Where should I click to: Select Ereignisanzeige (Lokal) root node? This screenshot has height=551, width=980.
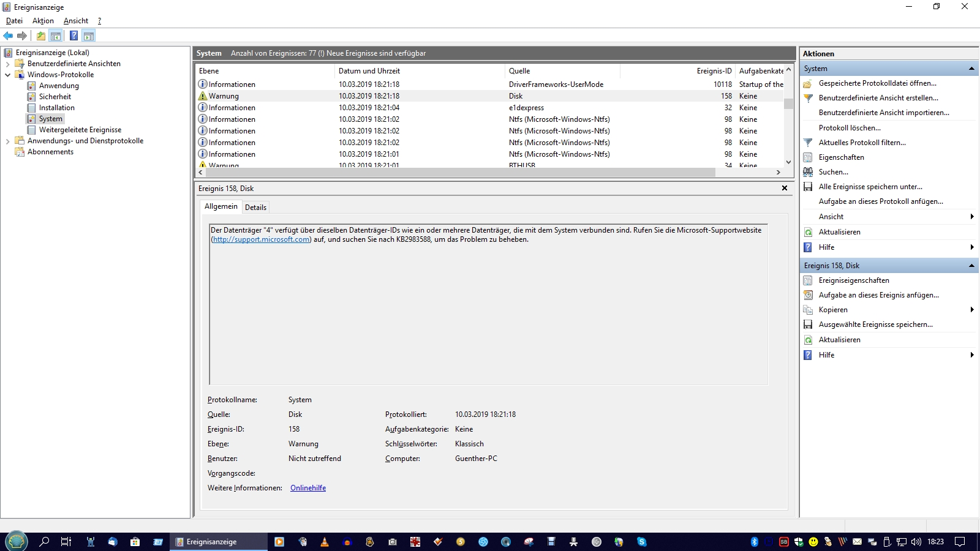coord(53,53)
